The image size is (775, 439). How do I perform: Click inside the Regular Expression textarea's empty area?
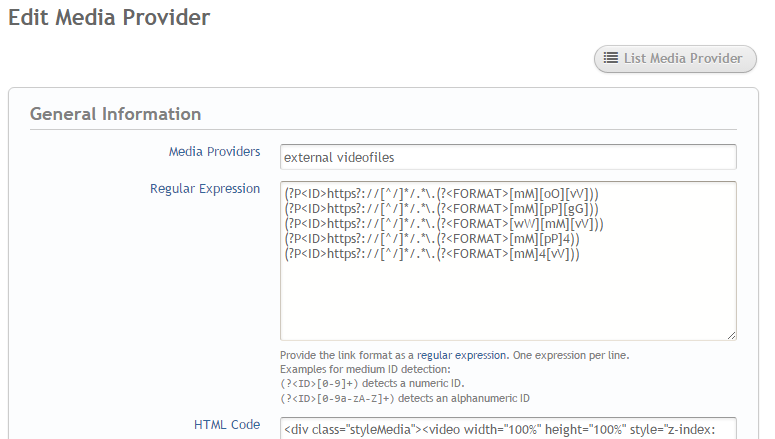[508, 300]
